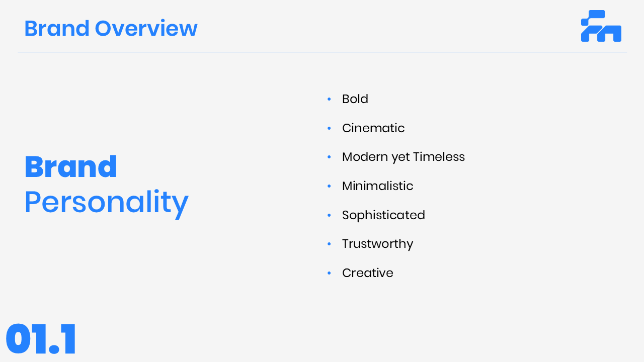Select the "Personality" heading text

(x=106, y=203)
